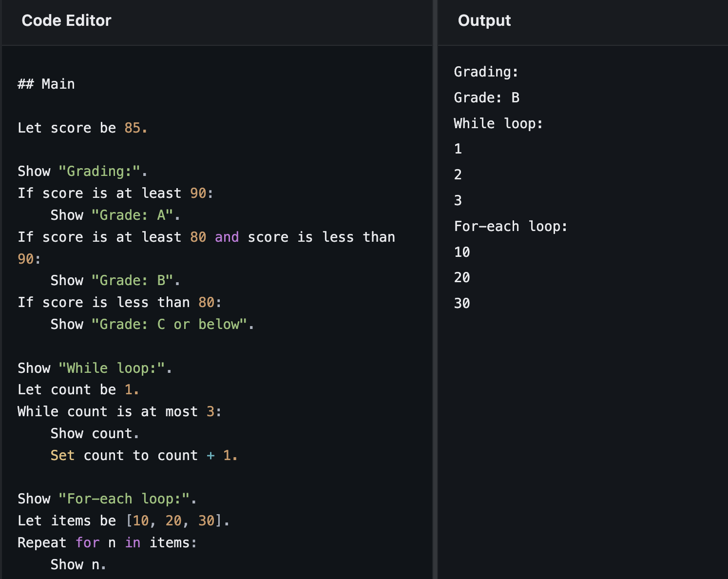Viewport: 728px width, 579px height.
Task: Click the "Grade: B" string in the editor
Action: click(x=132, y=280)
